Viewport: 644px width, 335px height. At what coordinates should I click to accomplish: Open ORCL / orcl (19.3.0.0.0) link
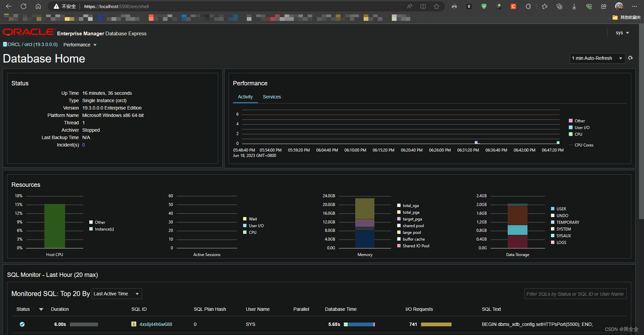33,44
